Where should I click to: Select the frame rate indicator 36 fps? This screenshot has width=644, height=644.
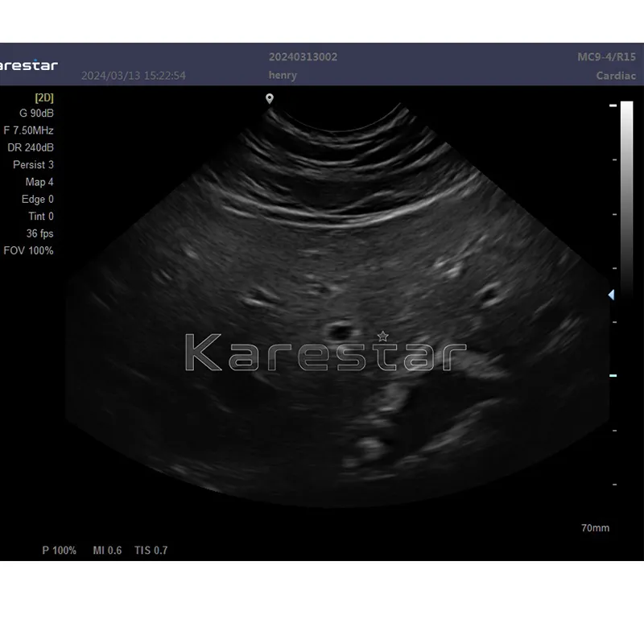(x=39, y=233)
